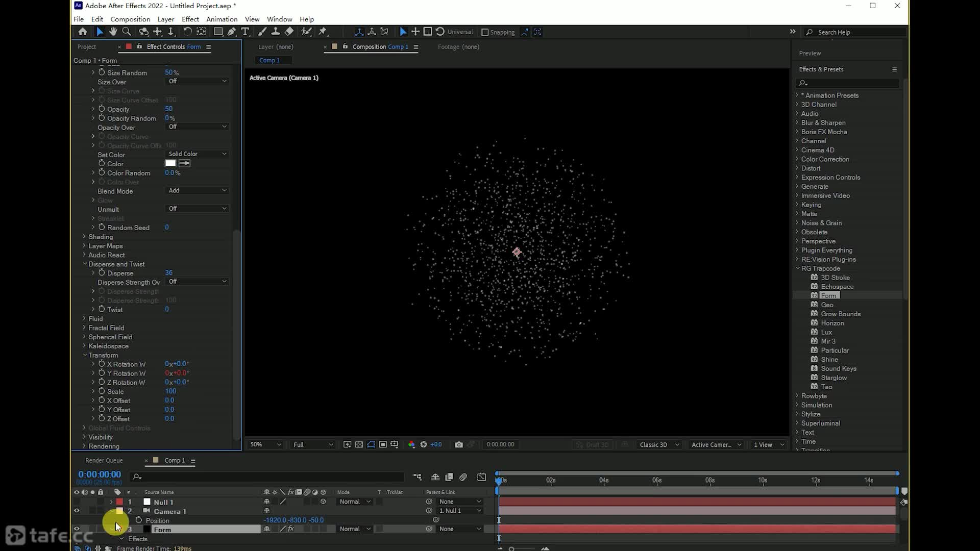Open the Window menu

coord(279,19)
